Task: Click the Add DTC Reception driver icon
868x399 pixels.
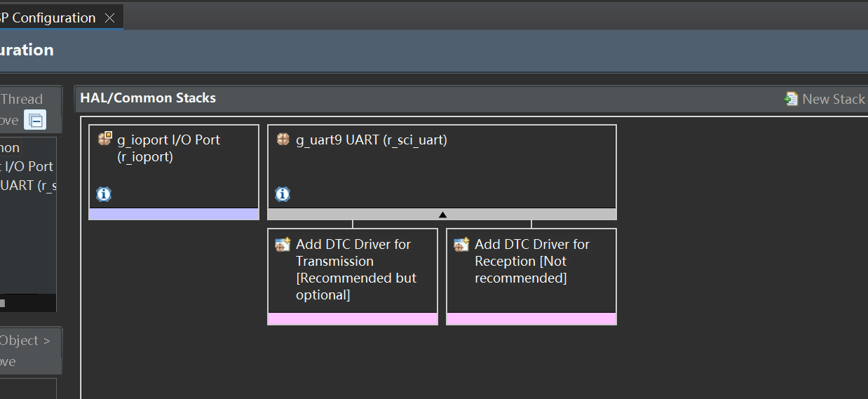Action: tap(461, 245)
